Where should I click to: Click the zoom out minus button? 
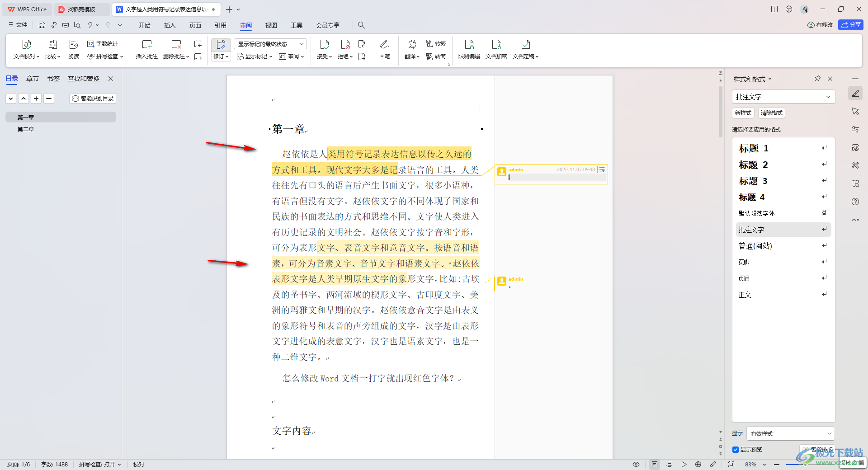(777, 464)
